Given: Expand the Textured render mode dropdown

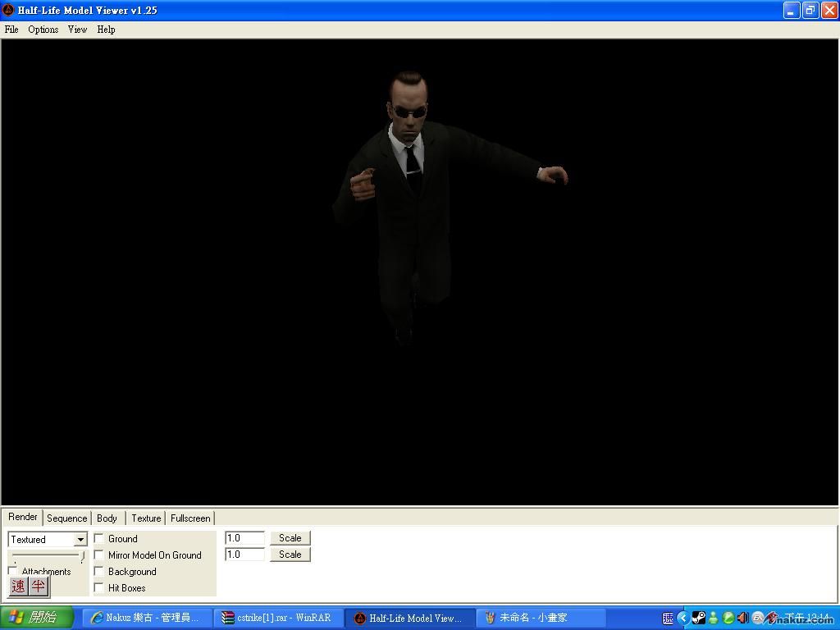Looking at the screenshot, I should (80, 540).
